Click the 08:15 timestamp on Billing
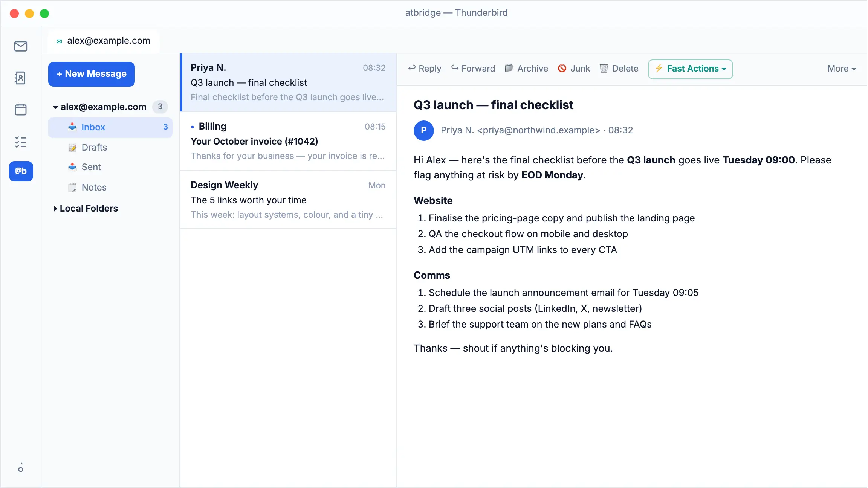The width and height of the screenshot is (868, 488). pos(375,127)
